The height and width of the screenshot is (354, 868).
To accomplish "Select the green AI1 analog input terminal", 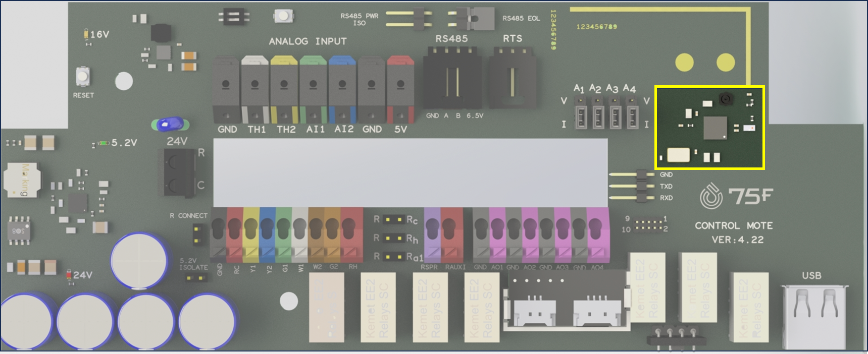I will pos(313,89).
